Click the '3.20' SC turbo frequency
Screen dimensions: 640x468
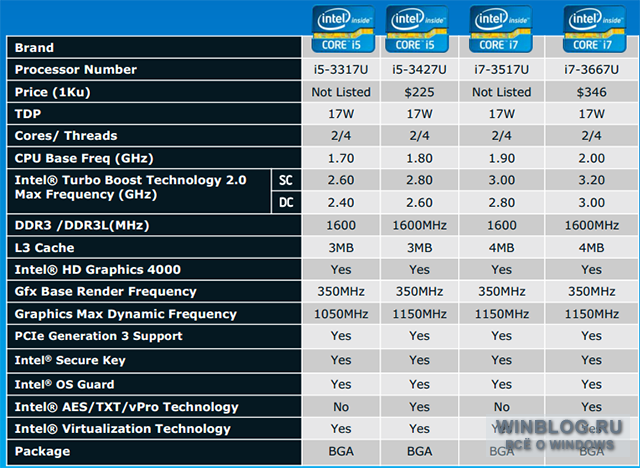(x=591, y=180)
